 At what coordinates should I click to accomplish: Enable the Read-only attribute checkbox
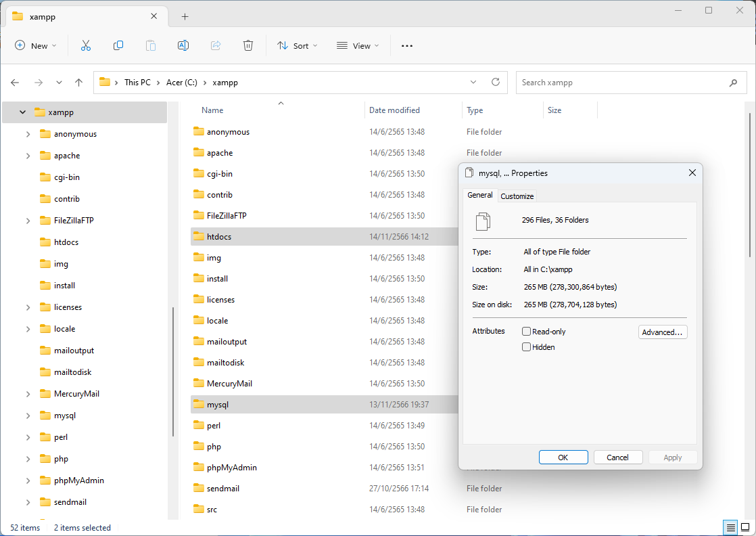(x=526, y=332)
